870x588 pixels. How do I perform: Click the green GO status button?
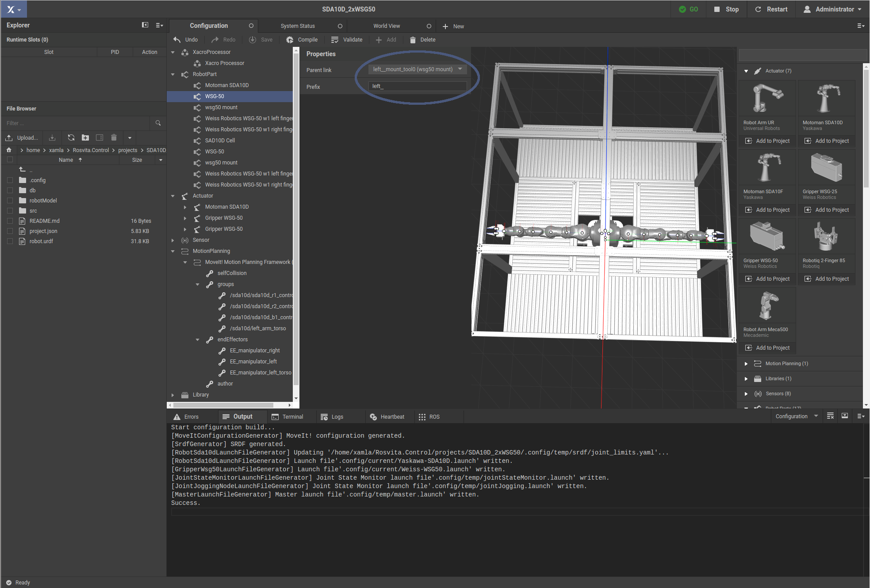tap(688, 9)
